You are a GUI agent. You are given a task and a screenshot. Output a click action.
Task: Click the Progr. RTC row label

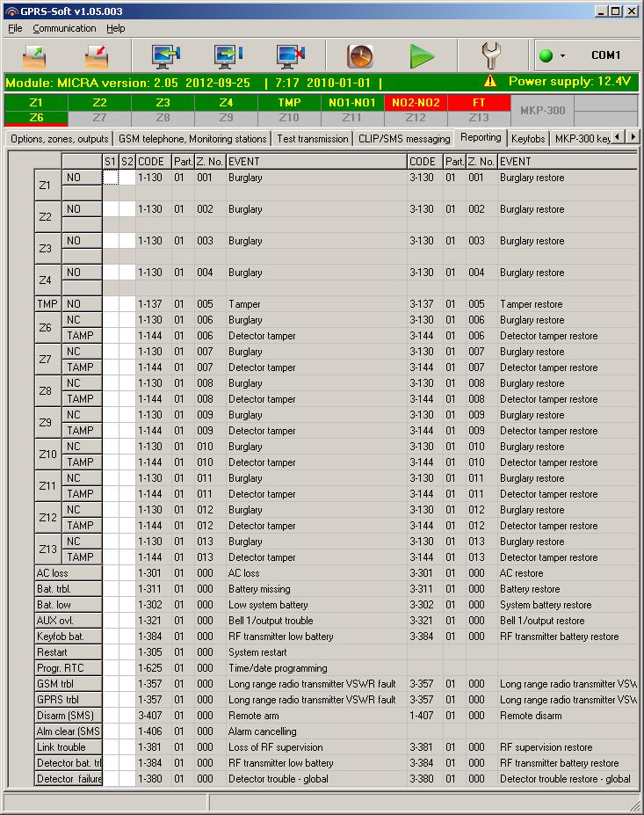(68, 668)
